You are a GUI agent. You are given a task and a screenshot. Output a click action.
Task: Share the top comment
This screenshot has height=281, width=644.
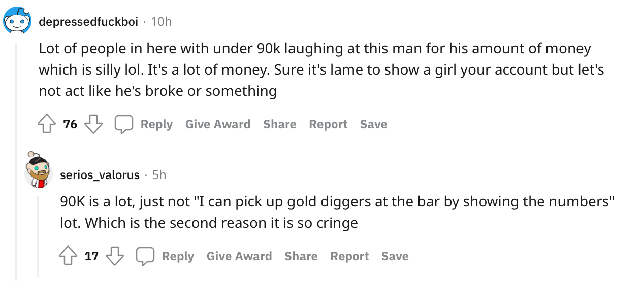(x=280, y=124)
